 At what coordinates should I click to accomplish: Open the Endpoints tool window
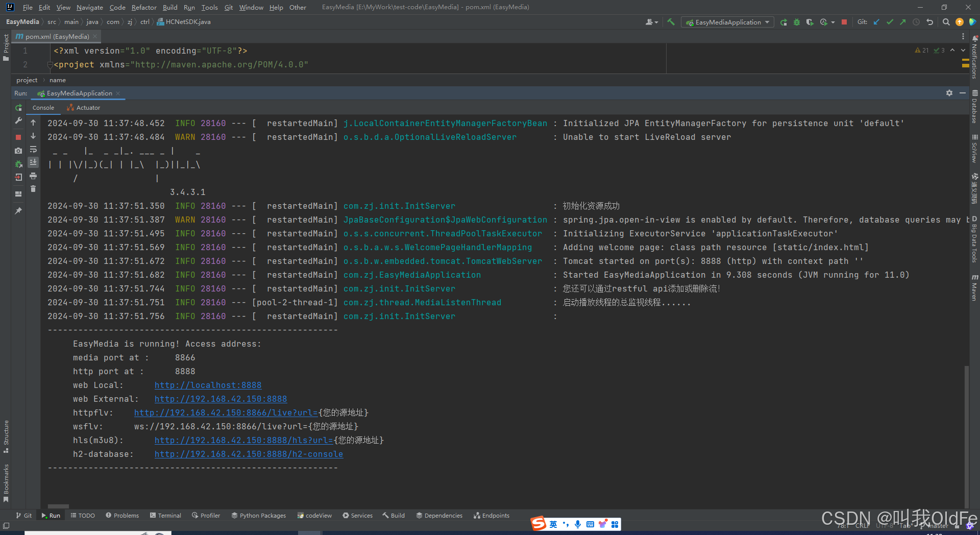click(491, 516)
